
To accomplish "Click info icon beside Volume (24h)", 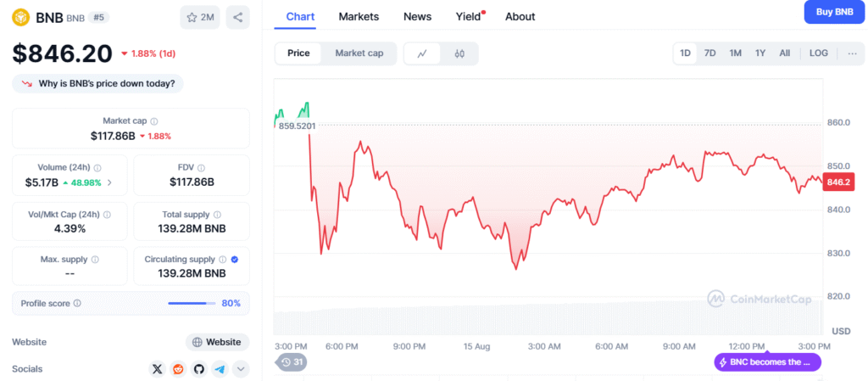I will [97, 167].
